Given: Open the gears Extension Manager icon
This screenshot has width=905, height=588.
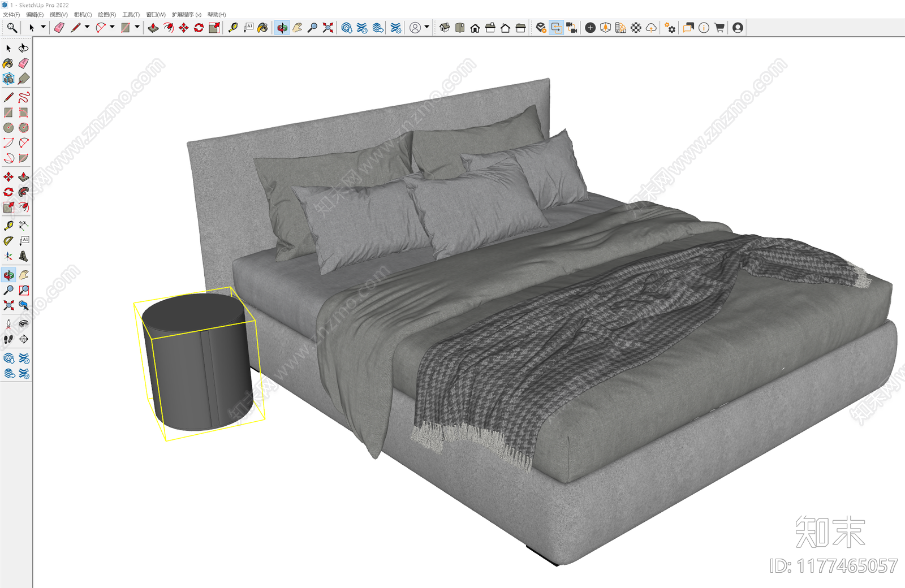Looking at the screenshot, I should pos(670,28).
